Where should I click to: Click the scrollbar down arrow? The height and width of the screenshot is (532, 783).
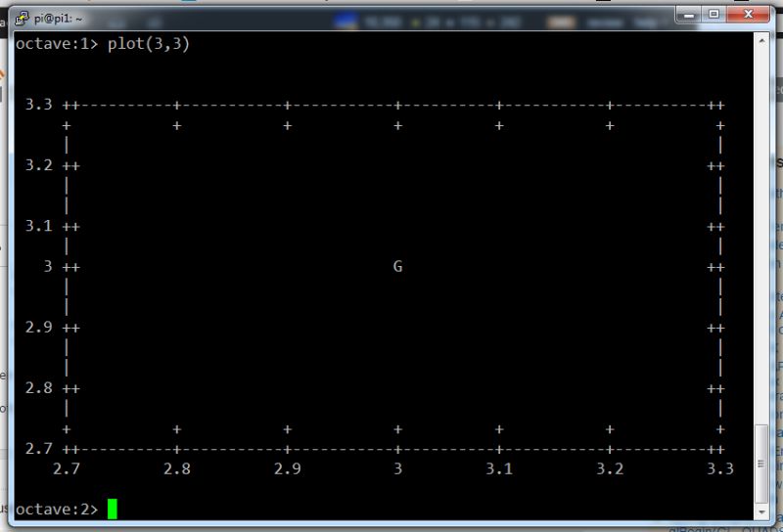click(761, 511)
